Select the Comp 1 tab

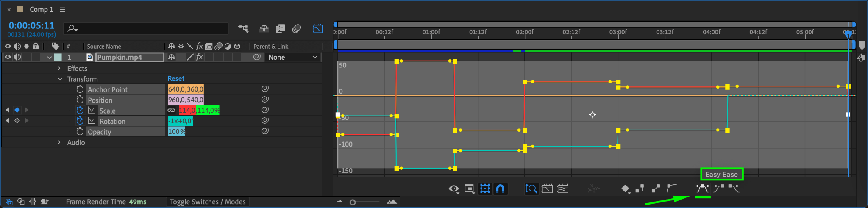42,9
